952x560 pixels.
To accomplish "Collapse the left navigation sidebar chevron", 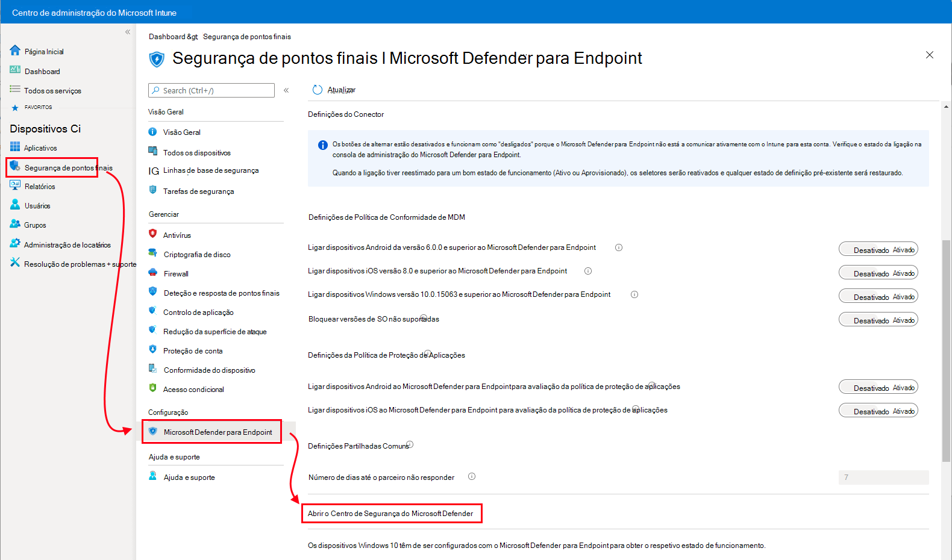I will click(x=128, y=32).
